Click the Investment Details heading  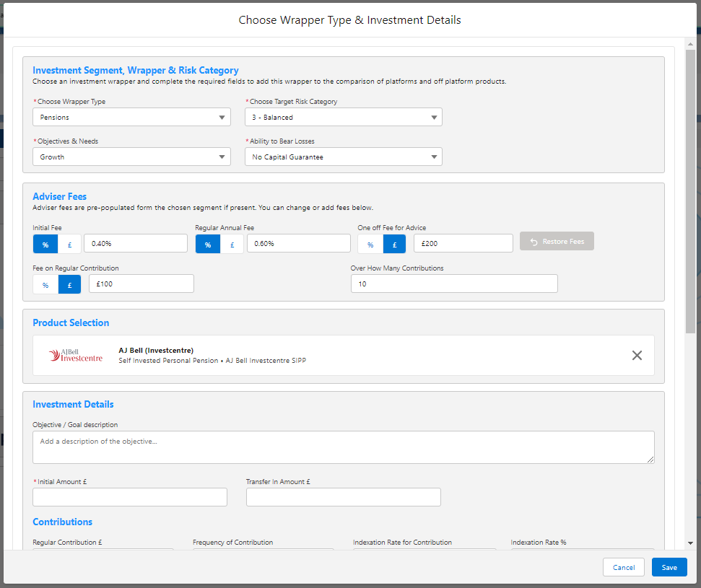point(73,404)
